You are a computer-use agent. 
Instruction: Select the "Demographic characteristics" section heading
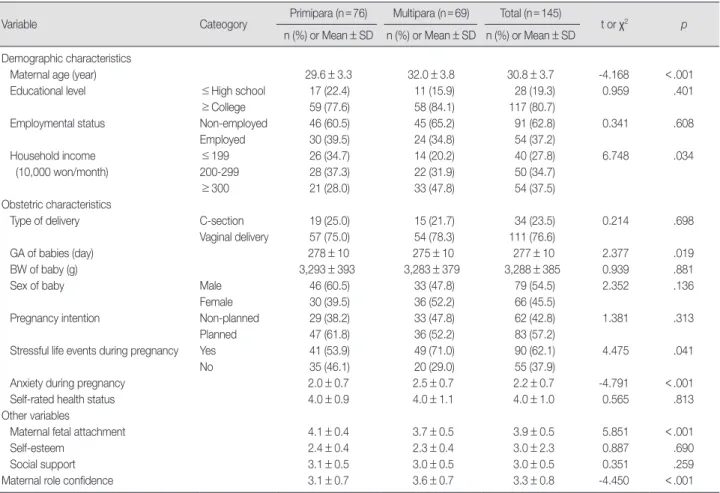[x=66, y=58]
